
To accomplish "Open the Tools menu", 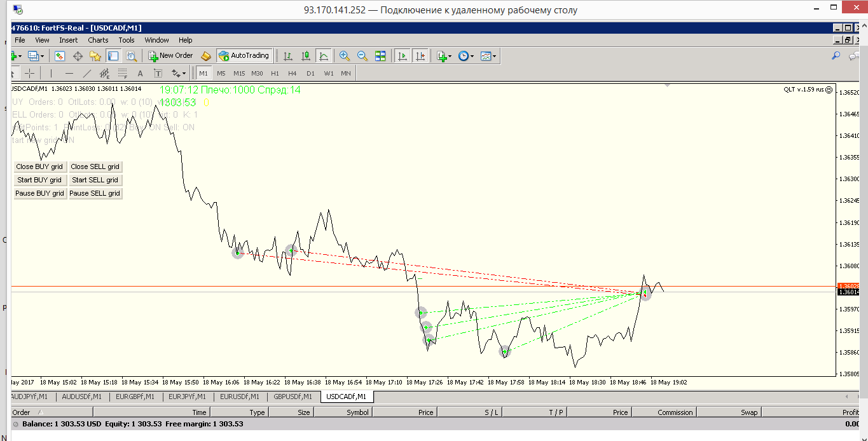I will (x=127, y=40).
